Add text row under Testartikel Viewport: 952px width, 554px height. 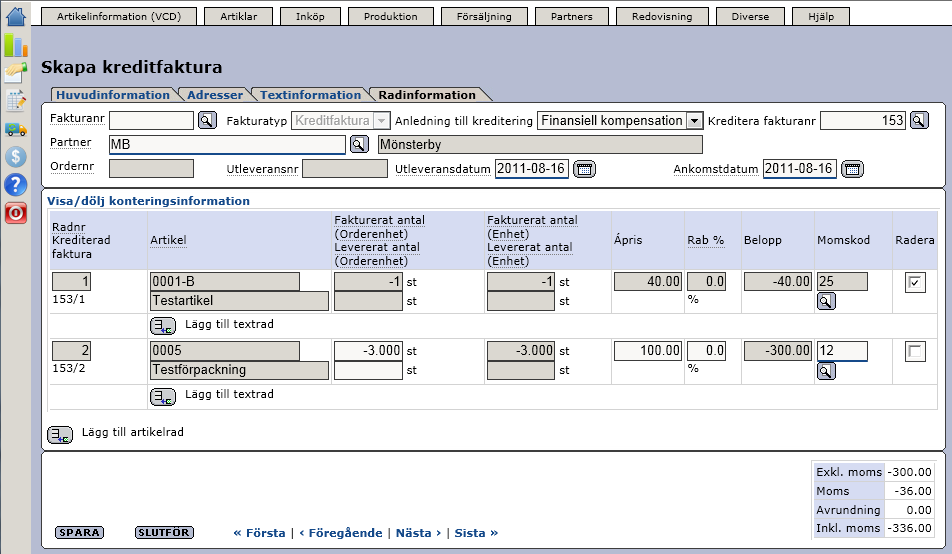pyautogui.click(x=163, y=326)
